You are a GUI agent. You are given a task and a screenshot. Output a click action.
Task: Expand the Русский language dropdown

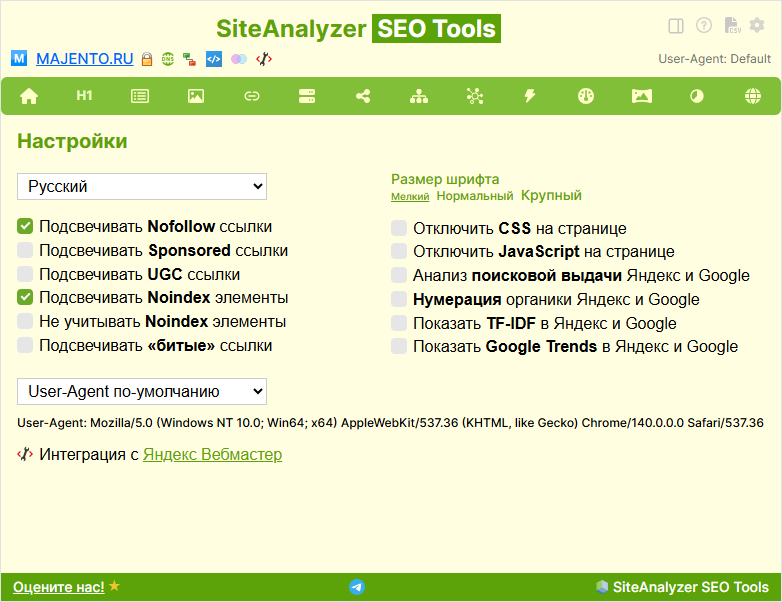(x=142, y=186)
